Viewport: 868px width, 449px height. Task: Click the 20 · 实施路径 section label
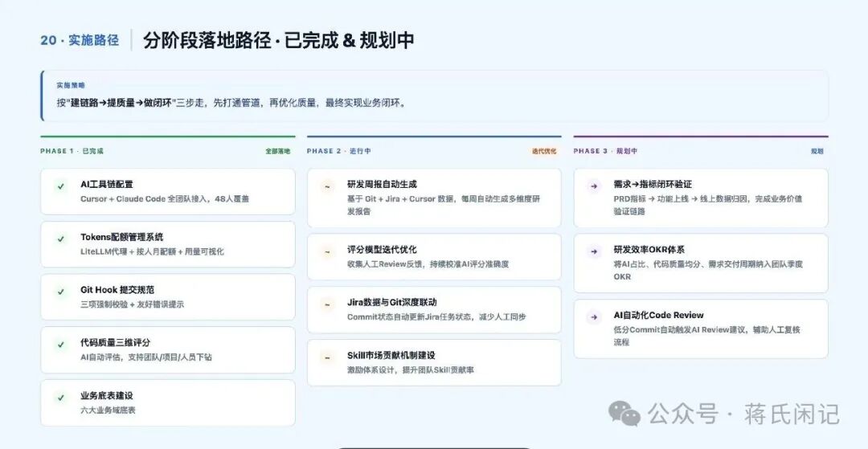point(80,40)
